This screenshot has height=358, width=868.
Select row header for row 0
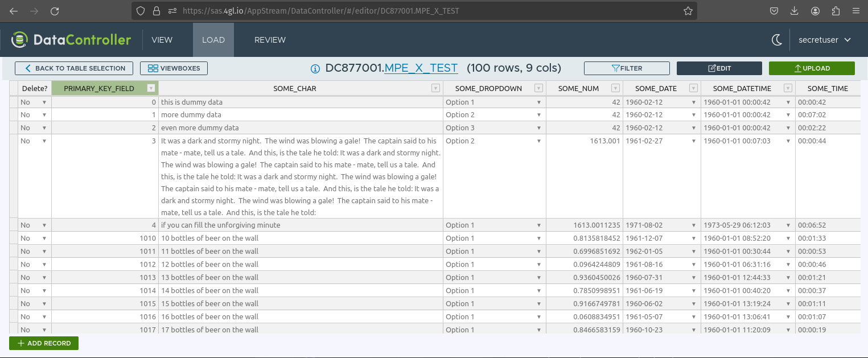click(14, 102)
